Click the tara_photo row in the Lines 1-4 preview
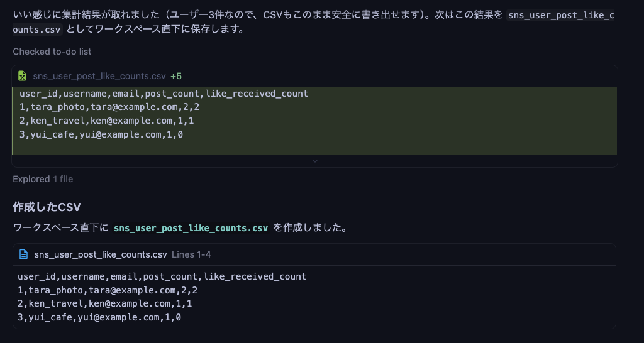 pos(108,290)
